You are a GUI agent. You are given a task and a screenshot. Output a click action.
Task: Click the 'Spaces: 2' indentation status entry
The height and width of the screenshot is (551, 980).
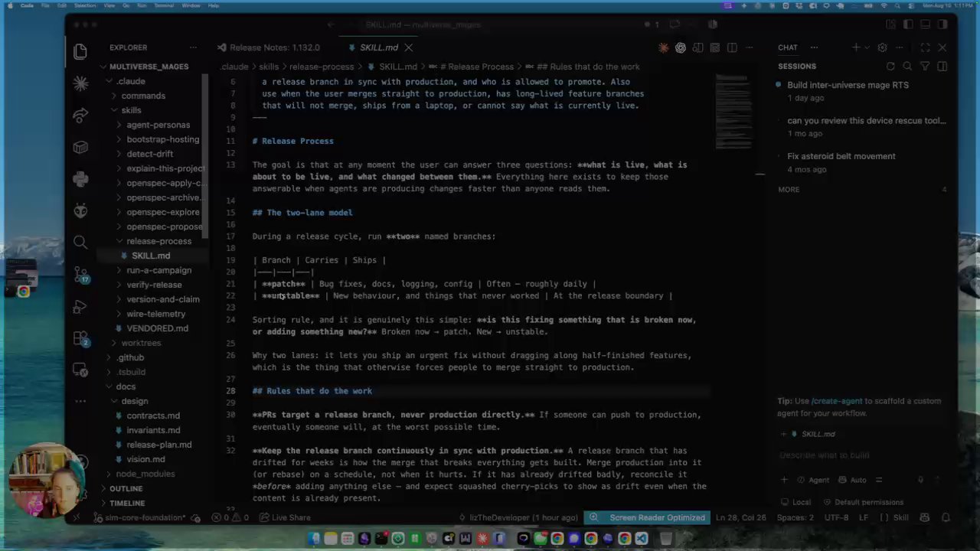click(795, 517)
